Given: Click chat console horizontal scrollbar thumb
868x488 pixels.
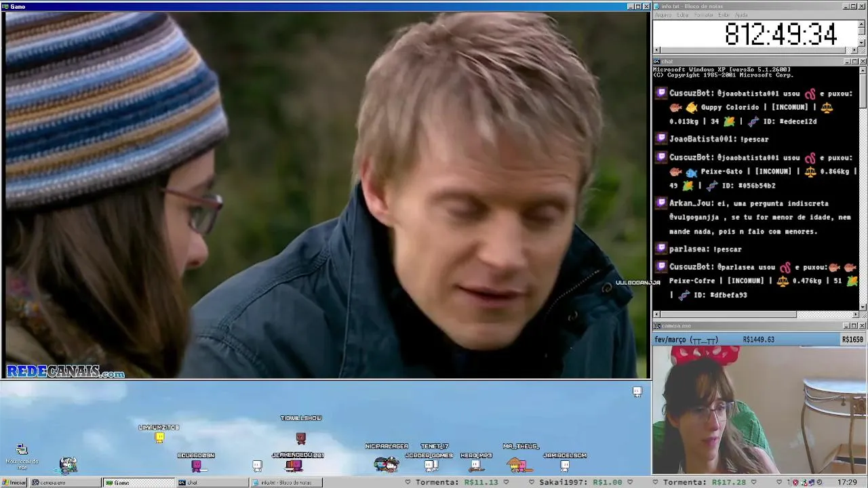Looking at the screenshot, I should (728, 314).
